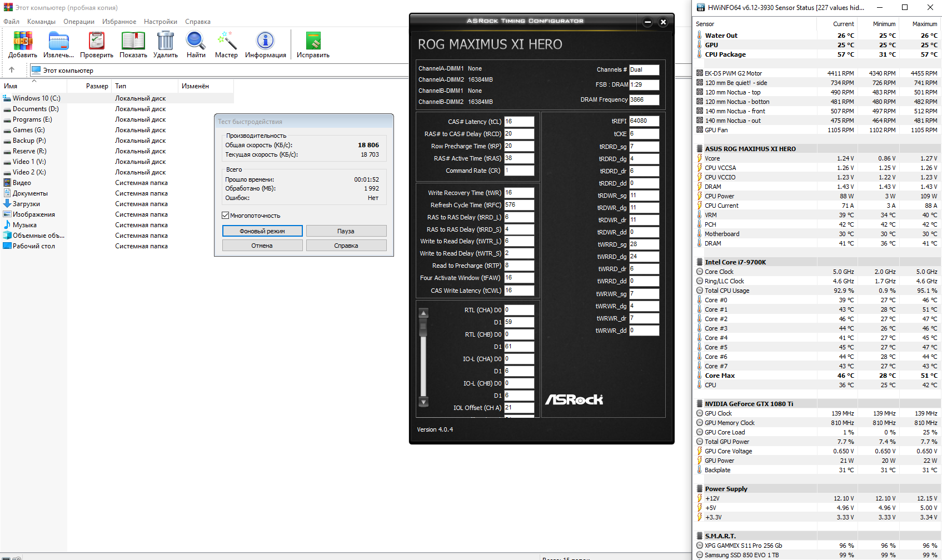Viewport: 942px width, 560px height.
Task: Click the Intel Core i7-9700K section icon
Action: click(x=700, y=262)
